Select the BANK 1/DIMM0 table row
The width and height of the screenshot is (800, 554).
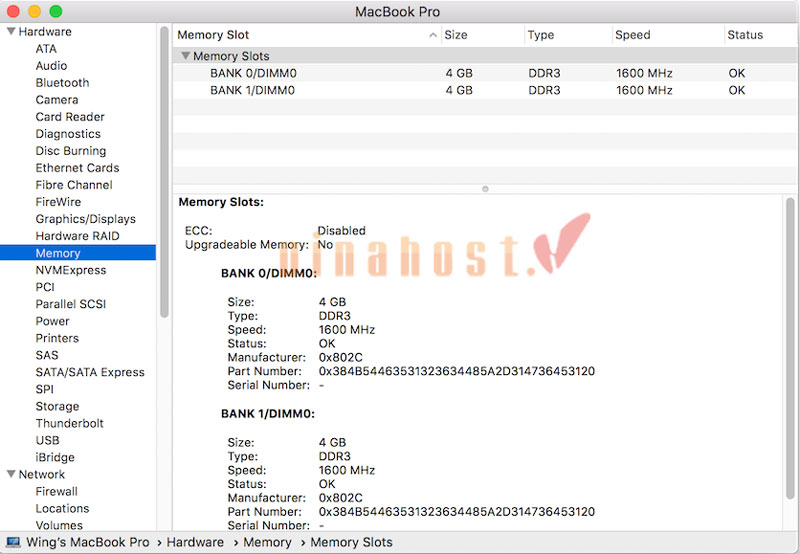[x=485, y=90]
